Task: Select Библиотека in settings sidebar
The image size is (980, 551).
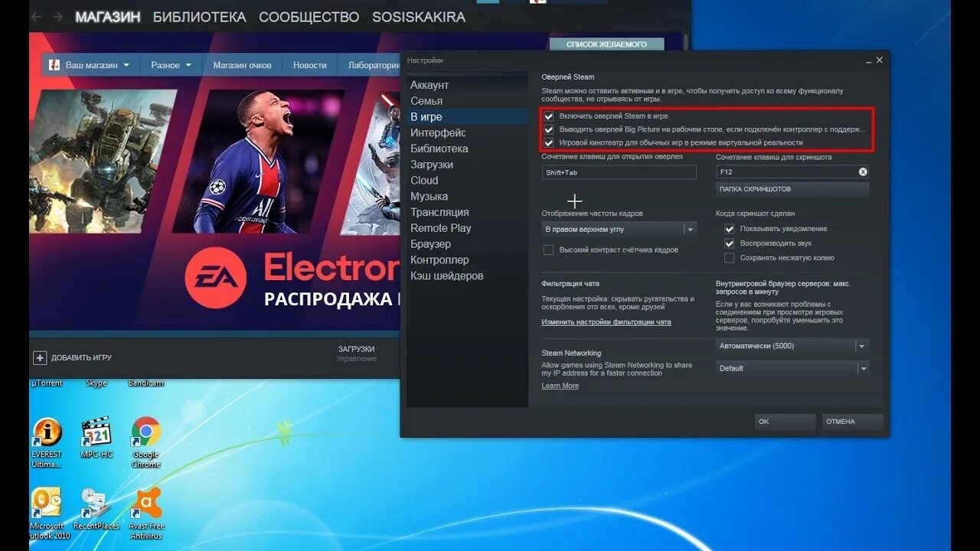Action: point(439,148)
